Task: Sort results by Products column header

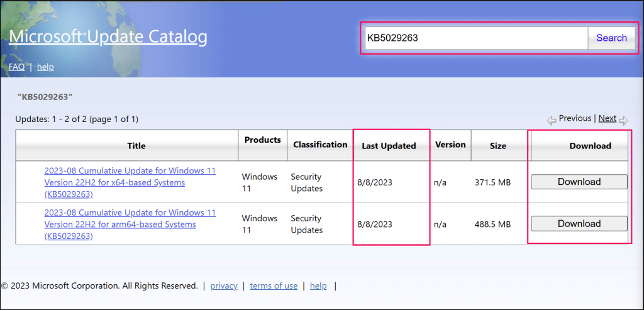Action: [x=262, y=140]
